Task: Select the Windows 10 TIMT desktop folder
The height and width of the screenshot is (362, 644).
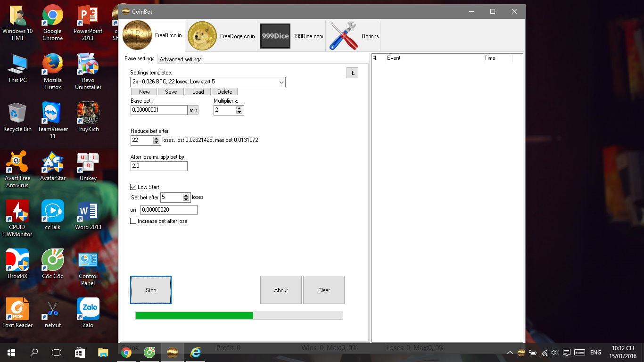Action: tap(17, 23)
